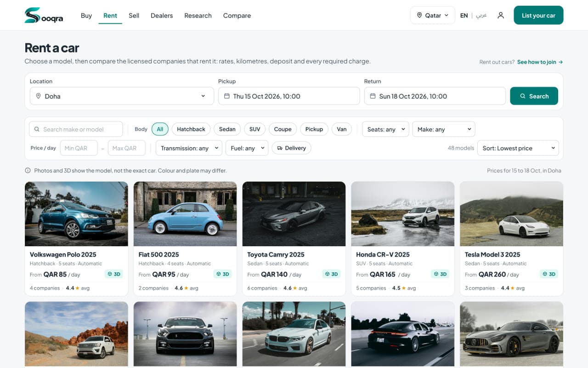Viewport: 588px width, 368px height.
Task: Toggle the Sedan body filter
Action: 227,129
